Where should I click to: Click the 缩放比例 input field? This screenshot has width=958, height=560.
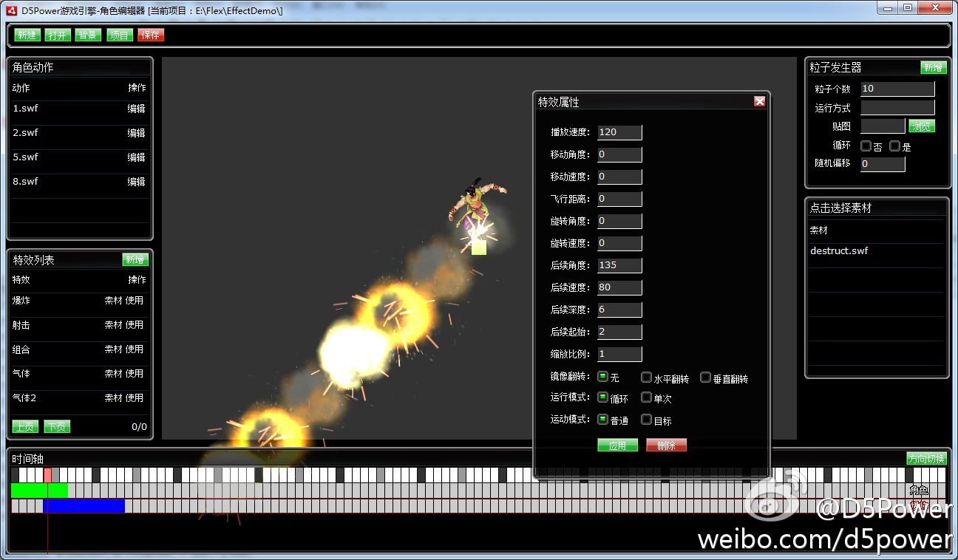619,354
